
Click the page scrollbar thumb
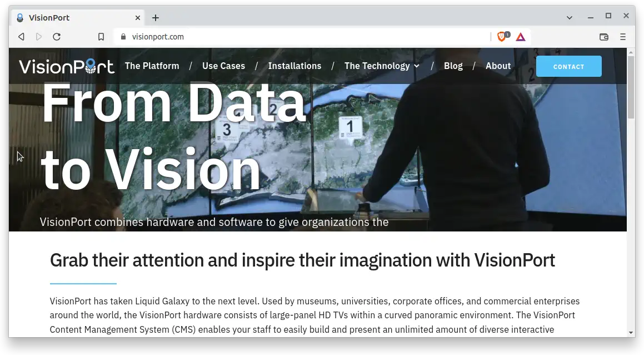click(x=631, y=87)
